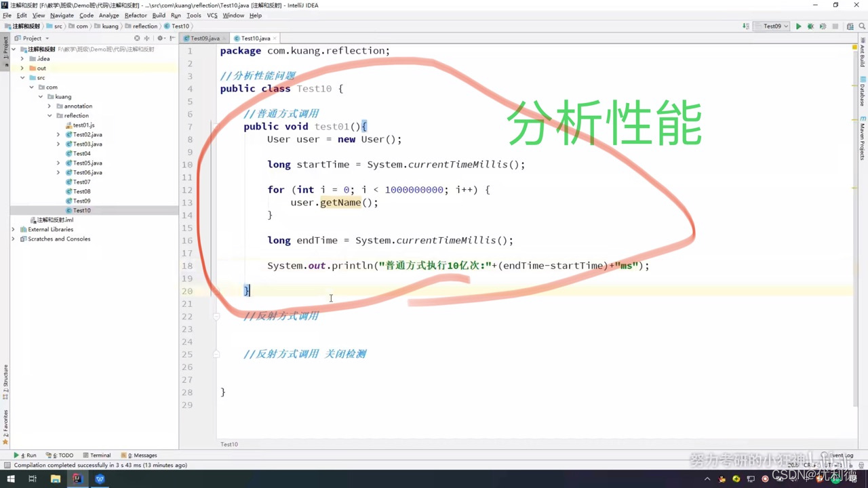Open the Messages tool window button
This screenshot has width=868, height=488.
click(142, 455)
